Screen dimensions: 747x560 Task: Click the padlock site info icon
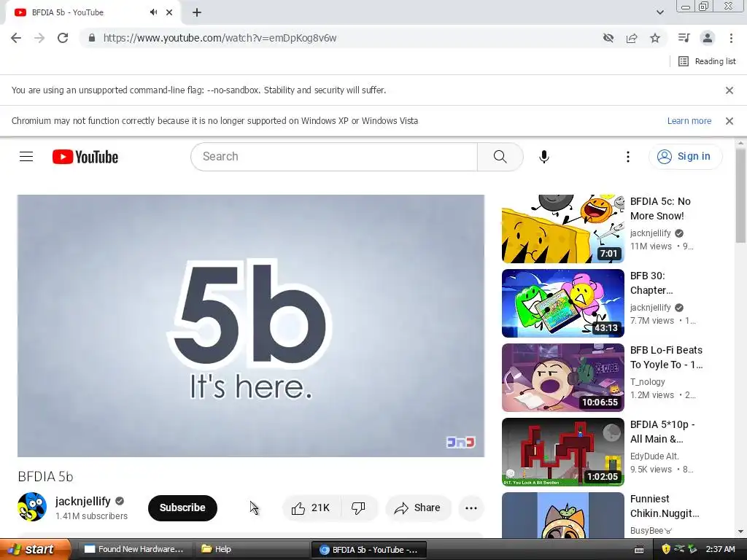(92, 38)
